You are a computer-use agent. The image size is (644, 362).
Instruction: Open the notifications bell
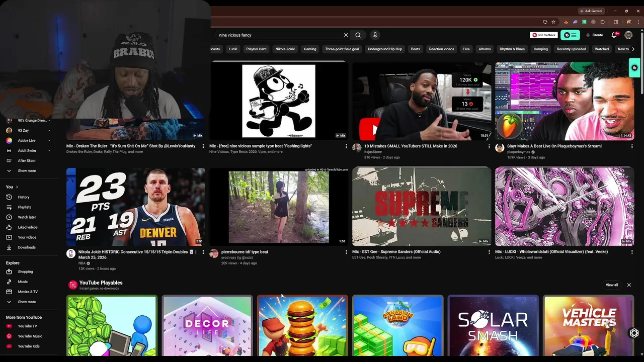614,35
